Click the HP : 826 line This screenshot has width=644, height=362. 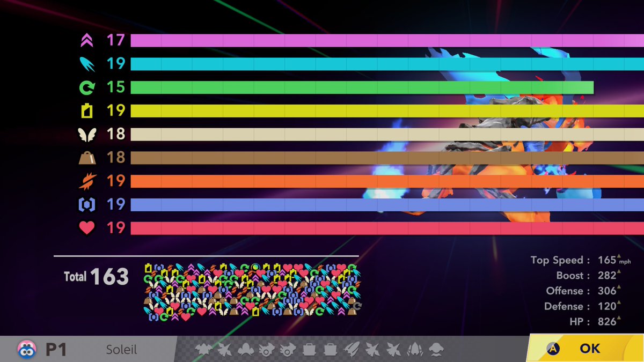pos(596,322)
